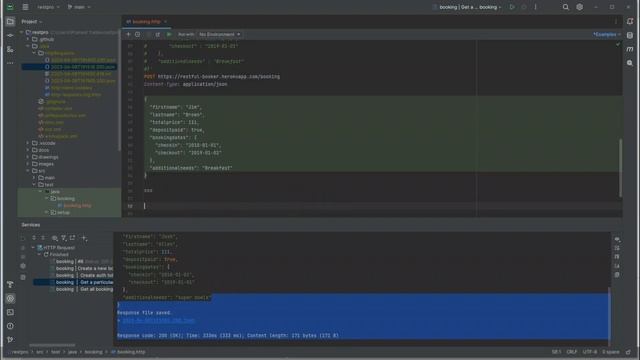Open the main hamburger menu

[x=25, y=7]
